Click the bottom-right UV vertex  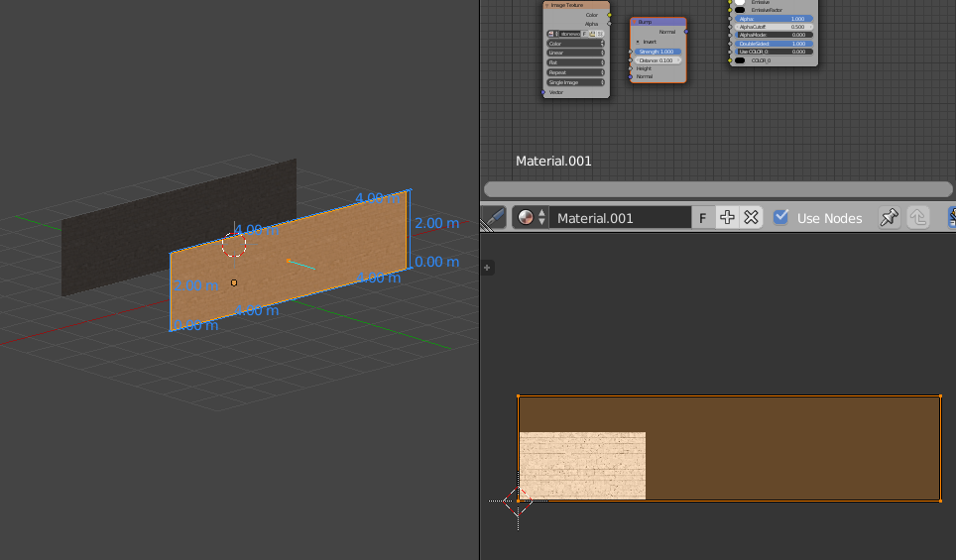(x=941, y=501)
